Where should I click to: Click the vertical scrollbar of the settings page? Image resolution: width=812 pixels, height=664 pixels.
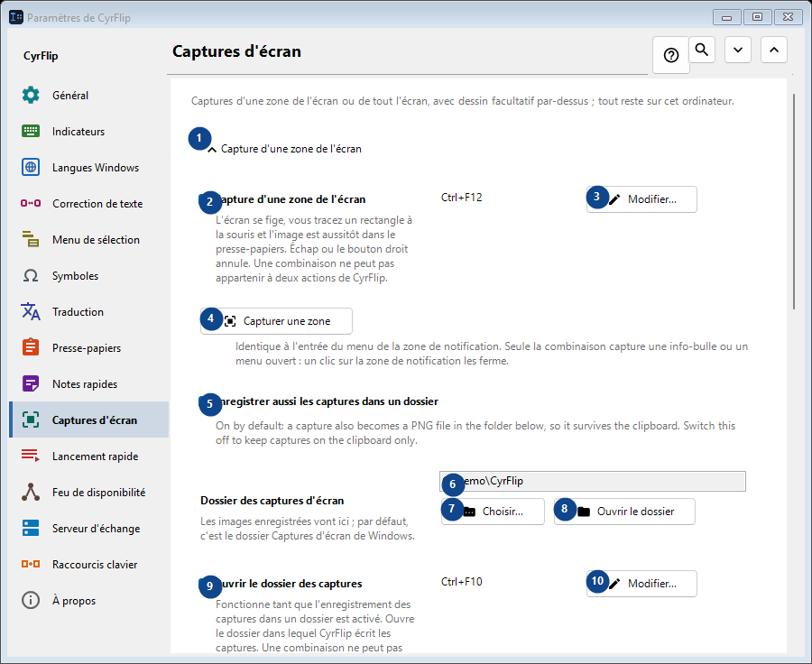(x=794, y=202)
